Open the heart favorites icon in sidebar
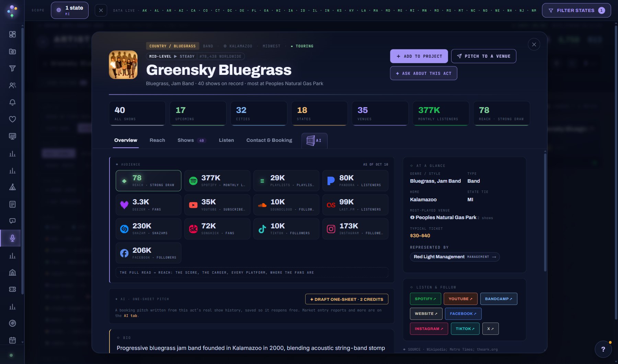Image resolution: width=618 pixels, height=364 pixels. point(12,120)
